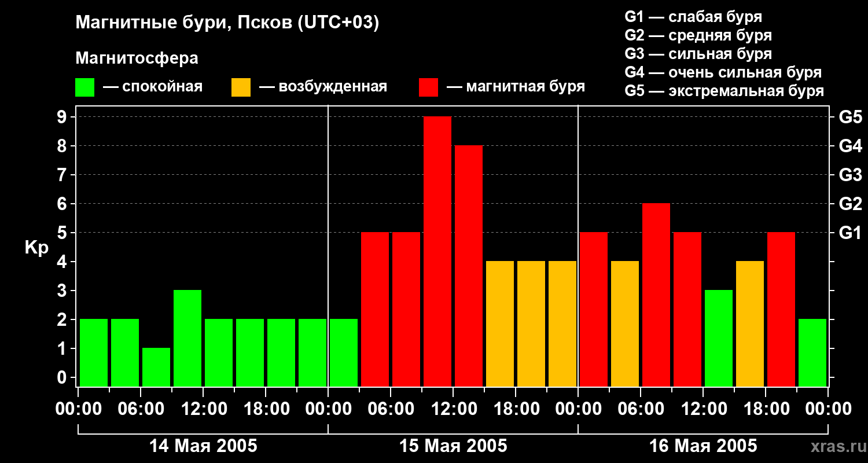Click the value 9 on the Kp axis

[x=63, y=117]
